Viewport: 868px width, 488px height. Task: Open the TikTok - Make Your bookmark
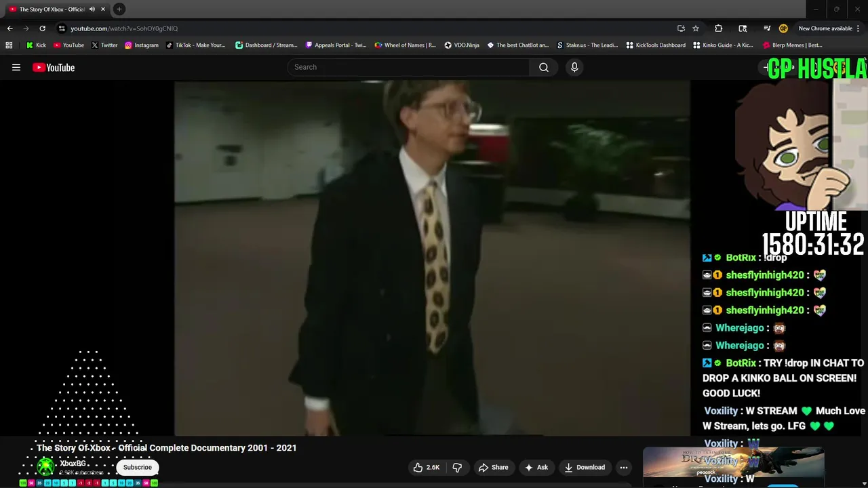point(195,45)
